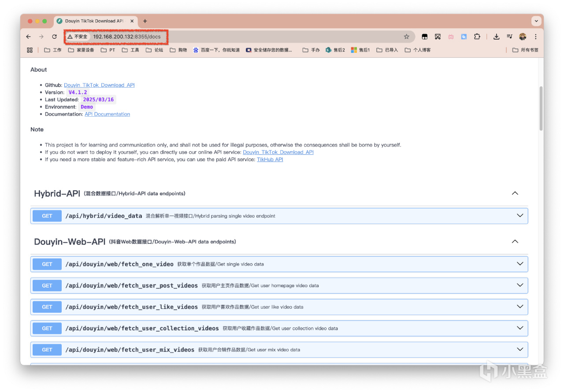
Task: Open the PT bookmark folder
Action: [x=108, y=50]
